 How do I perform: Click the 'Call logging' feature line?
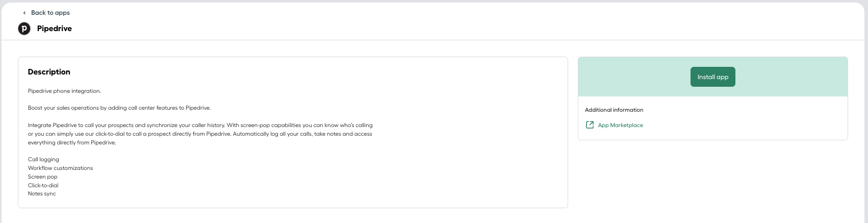[x=43, y=159]
